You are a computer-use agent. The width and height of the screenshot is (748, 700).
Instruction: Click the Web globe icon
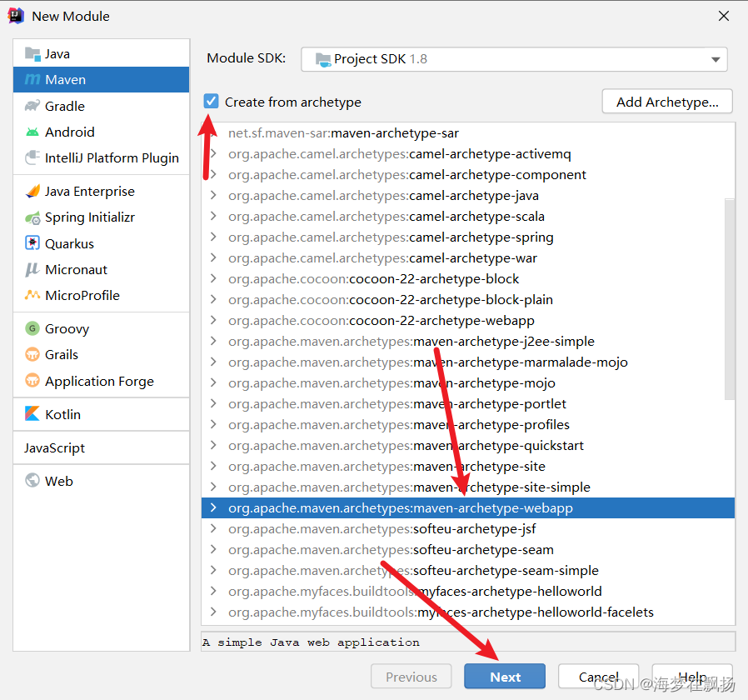32,480
